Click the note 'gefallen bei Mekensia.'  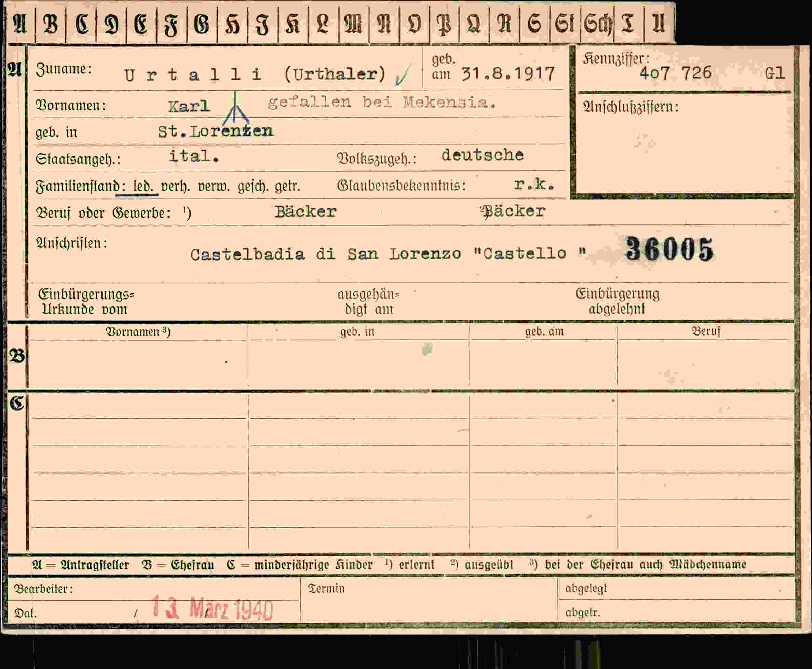tap(382, 103)
